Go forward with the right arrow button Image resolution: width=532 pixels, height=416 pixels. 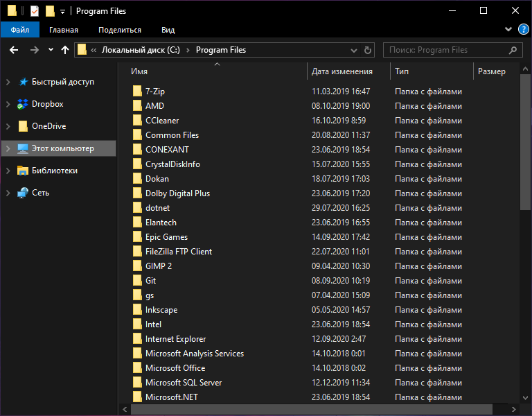pyautogui.click(x=34, y=50)
